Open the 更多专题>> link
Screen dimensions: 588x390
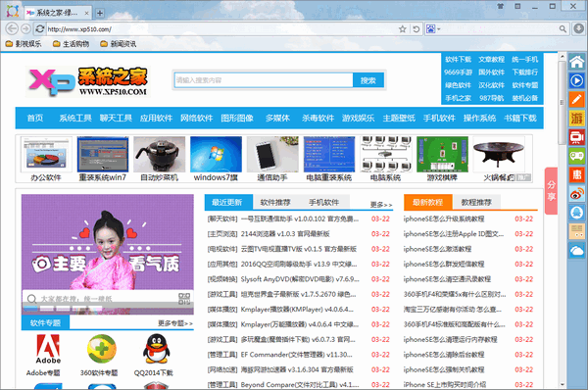point(175,323)
